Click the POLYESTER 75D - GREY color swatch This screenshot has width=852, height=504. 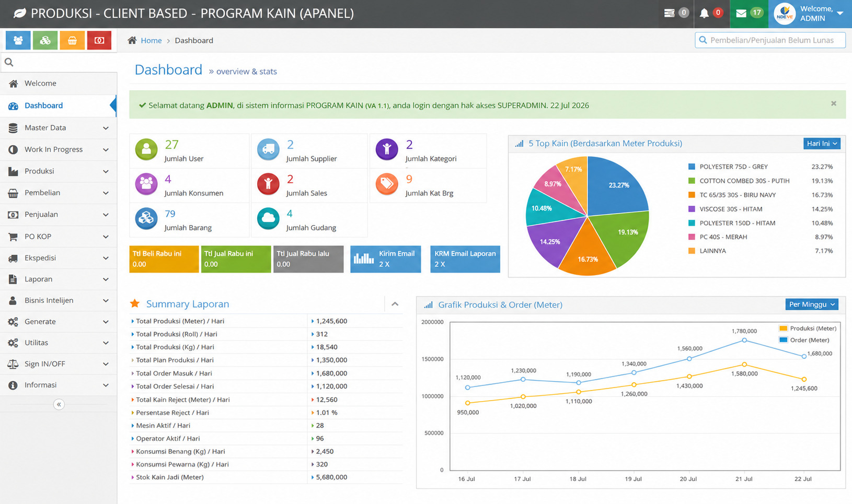[692, 167]
